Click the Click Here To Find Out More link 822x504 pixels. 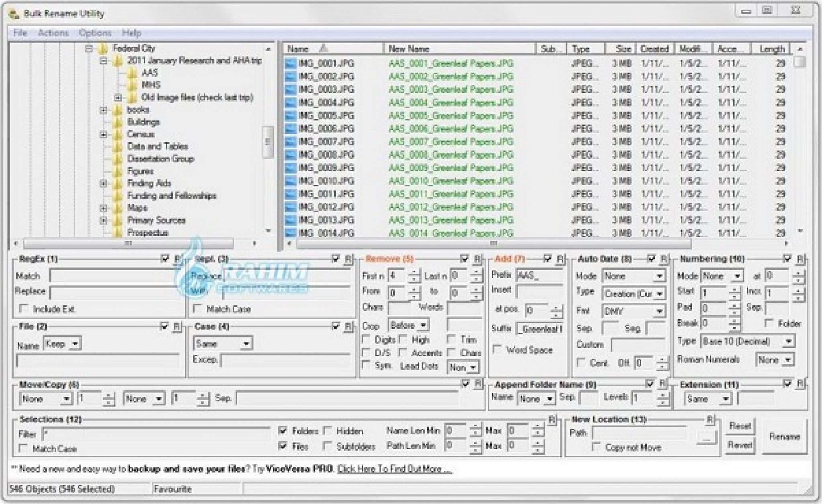point(395,469)
